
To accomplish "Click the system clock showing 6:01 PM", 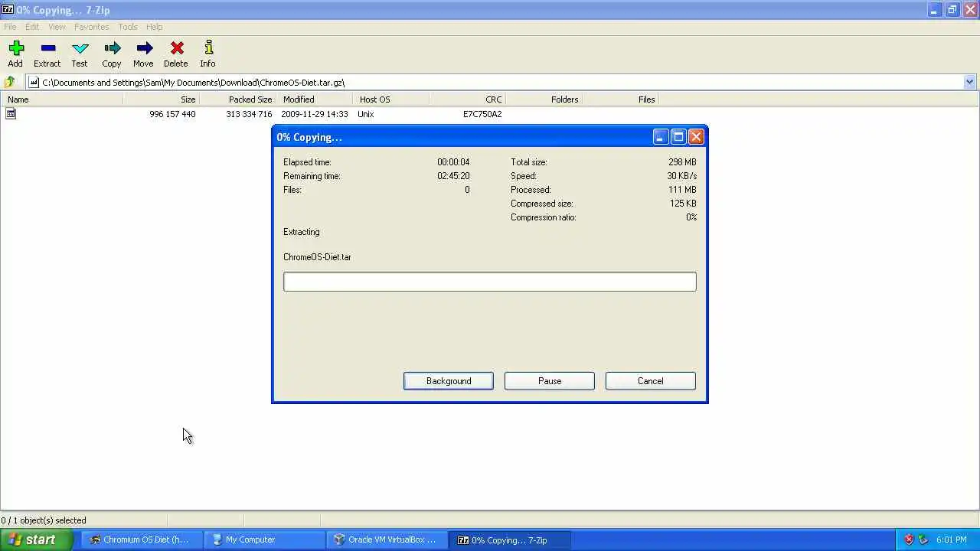I will tap(951, 540).
